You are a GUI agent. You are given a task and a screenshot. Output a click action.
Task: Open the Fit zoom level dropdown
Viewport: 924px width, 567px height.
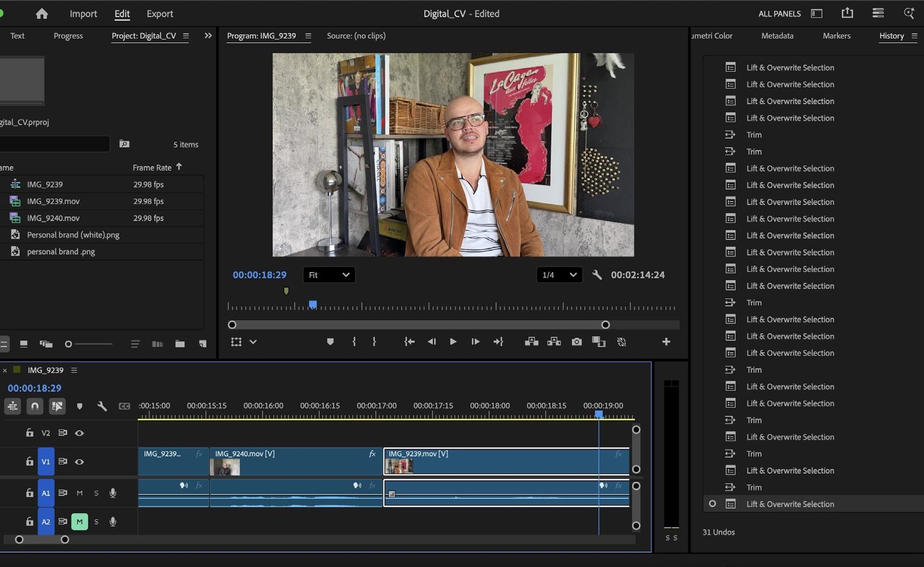click(329, 275)
